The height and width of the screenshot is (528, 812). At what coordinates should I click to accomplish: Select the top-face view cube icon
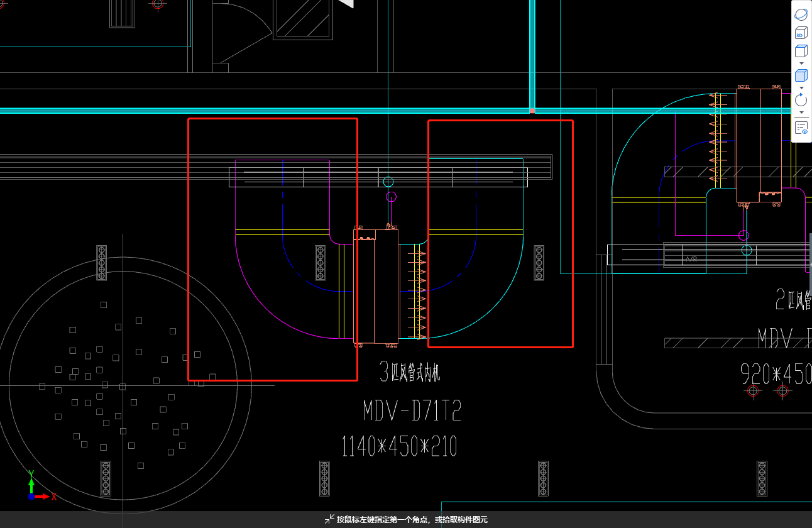801,52
